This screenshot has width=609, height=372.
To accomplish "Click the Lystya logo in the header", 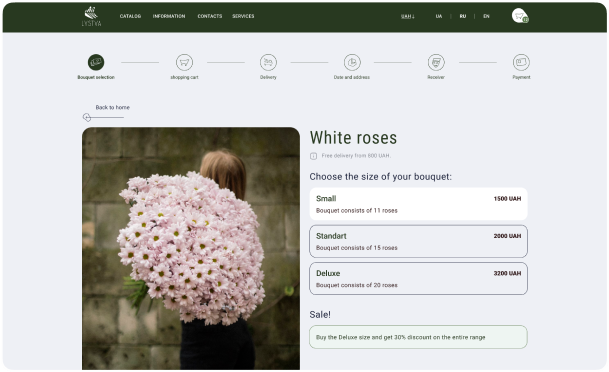I will (x=91, y=16).
